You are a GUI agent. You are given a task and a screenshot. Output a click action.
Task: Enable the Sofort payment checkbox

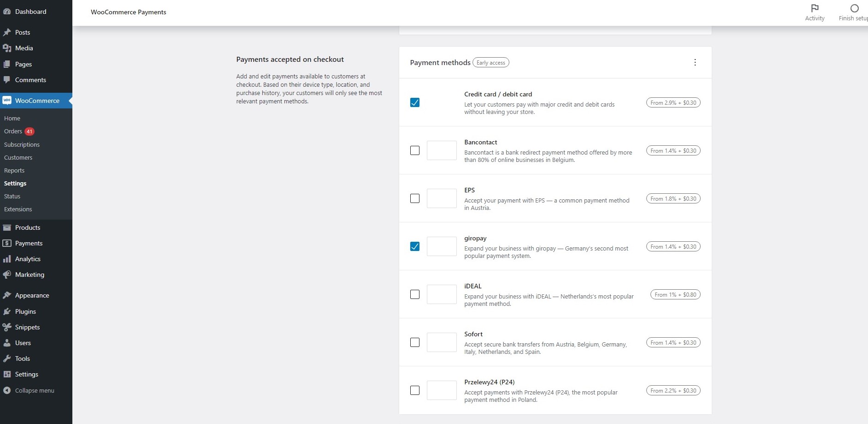click(x=415, y=342)
